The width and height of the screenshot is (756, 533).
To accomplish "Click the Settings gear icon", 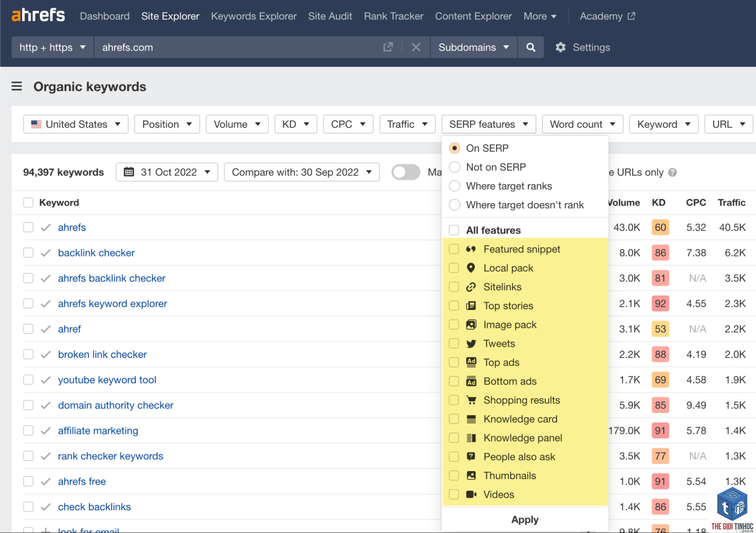I will [560, 47].
